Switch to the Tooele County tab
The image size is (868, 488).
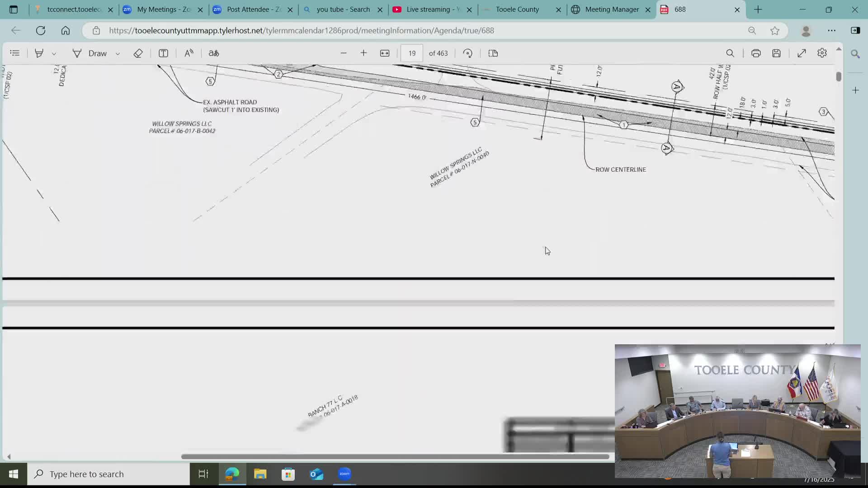[517, 9]
